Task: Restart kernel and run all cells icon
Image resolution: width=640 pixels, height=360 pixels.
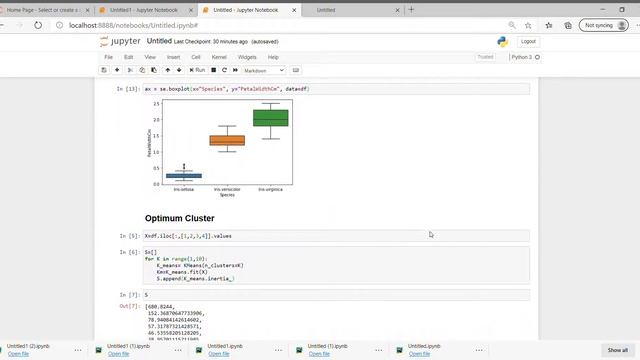Action: tap(236, 70)
